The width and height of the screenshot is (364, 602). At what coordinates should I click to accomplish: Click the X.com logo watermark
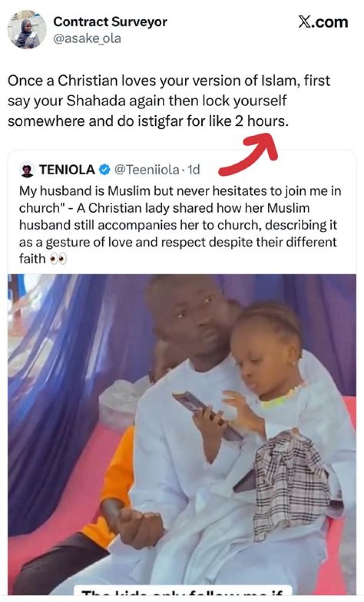(323, 22)
